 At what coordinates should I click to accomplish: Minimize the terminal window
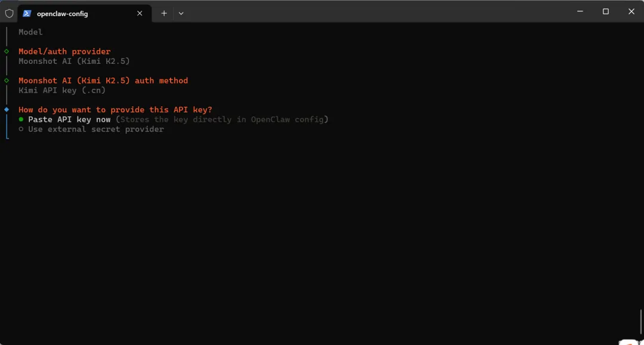580,11
